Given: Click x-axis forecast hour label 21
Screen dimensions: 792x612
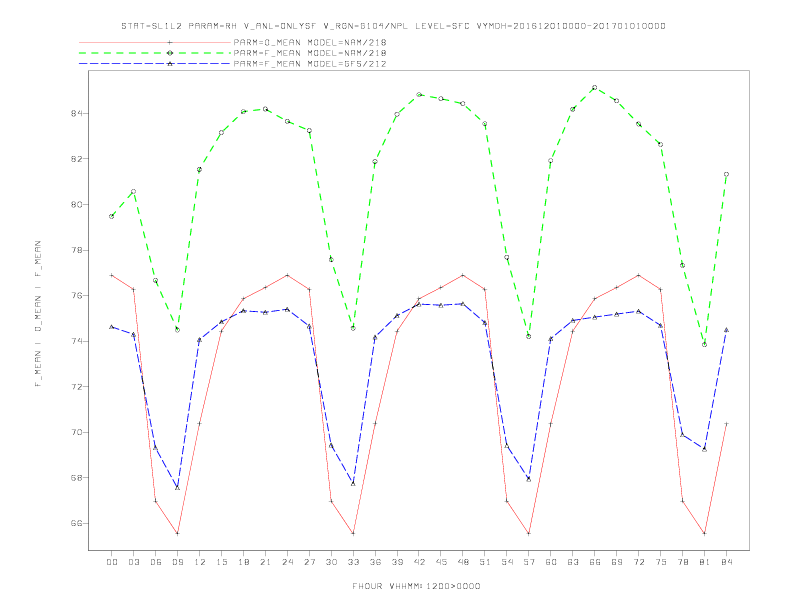Looking at the screenshot, I should click(265, 562).
